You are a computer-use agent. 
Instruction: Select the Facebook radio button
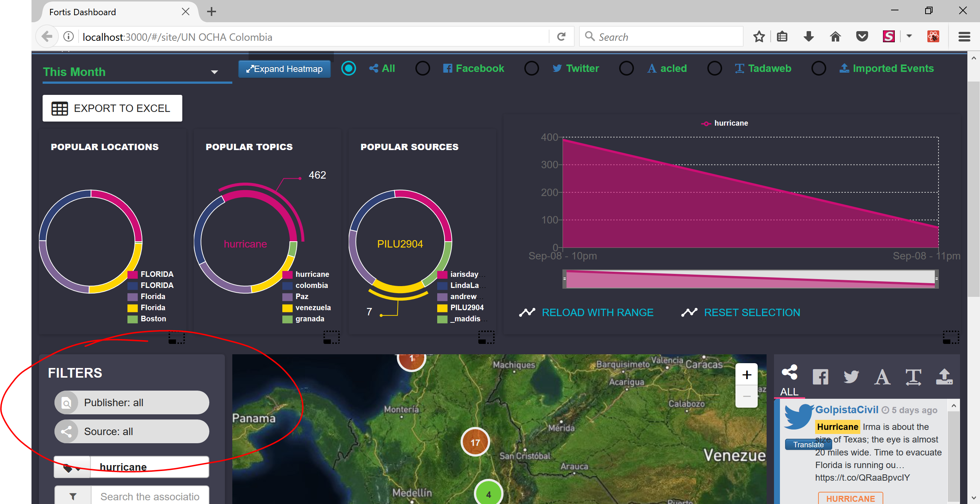pos(422,69)
